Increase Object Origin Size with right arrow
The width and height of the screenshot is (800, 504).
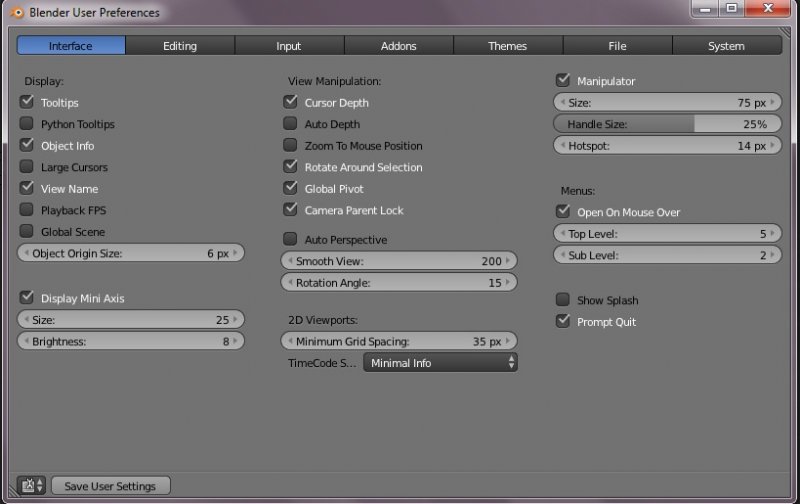click(235, 253)
